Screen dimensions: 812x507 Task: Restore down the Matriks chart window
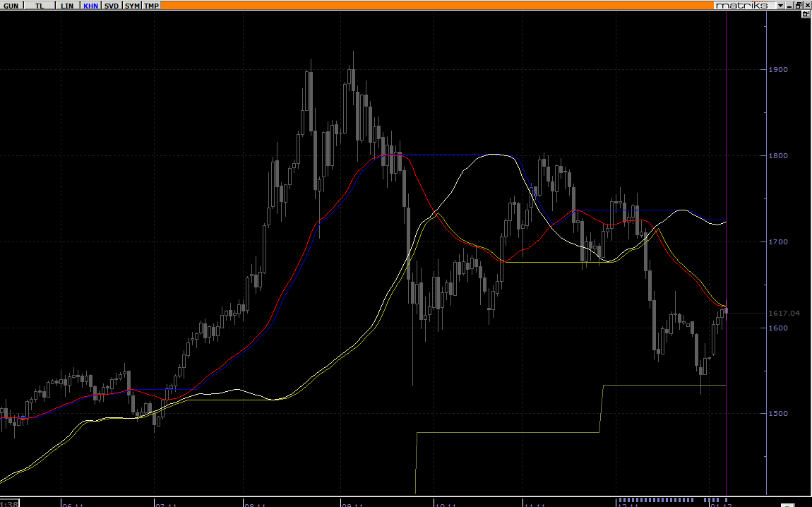[x=798, y=6]
